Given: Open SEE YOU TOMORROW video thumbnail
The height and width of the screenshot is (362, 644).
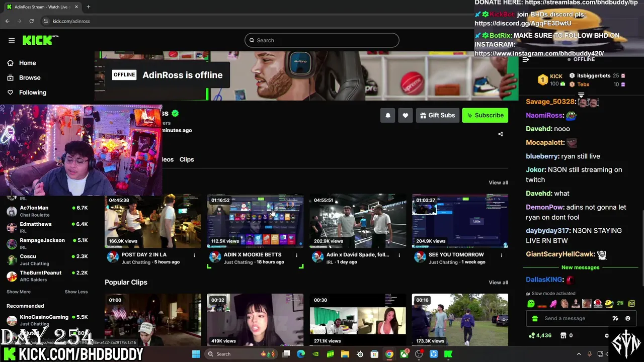Looking at the screenshot, I should point(460,221).
